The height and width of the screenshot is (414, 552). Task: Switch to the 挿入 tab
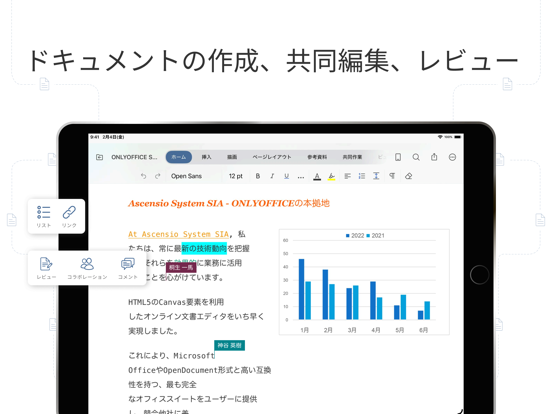click(x=206, y=157)
